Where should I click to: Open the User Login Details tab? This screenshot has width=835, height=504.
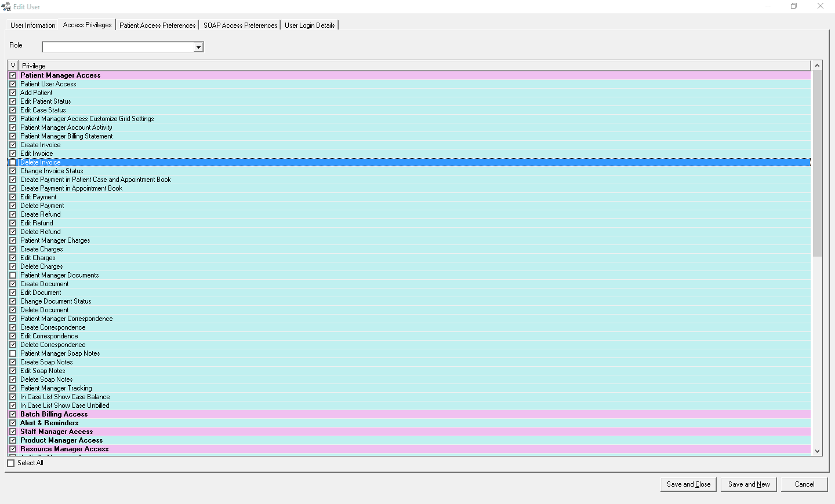tap(310, 25)
